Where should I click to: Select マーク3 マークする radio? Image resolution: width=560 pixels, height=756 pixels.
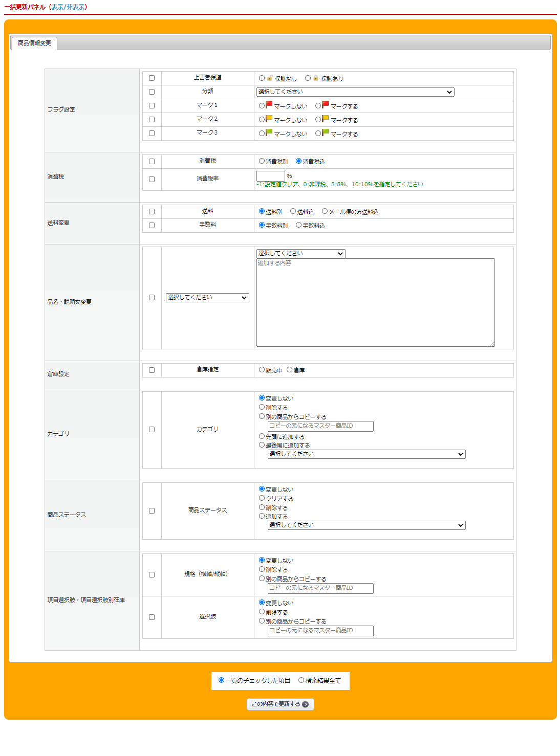pos(318,134)
